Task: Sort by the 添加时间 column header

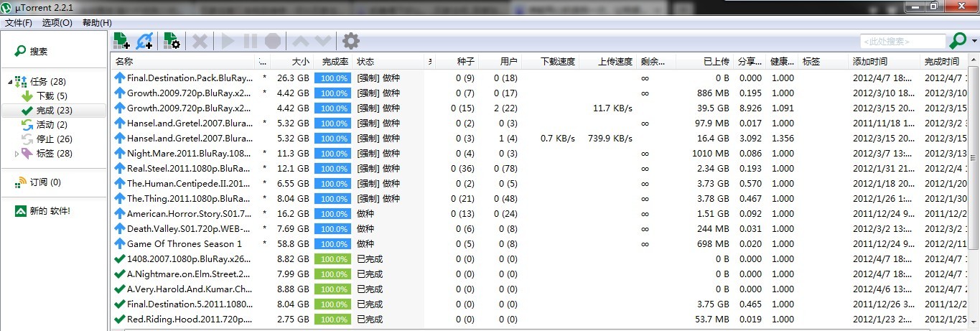Action: pos(885,62)
